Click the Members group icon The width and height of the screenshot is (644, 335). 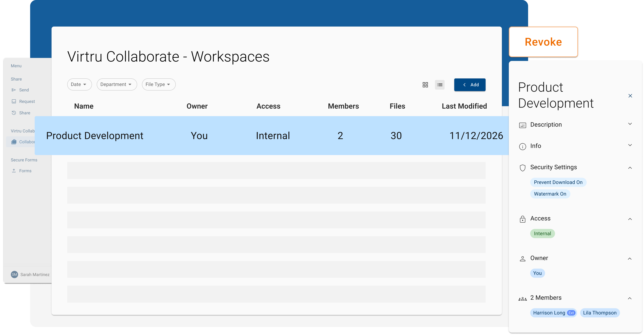(523, 298)
